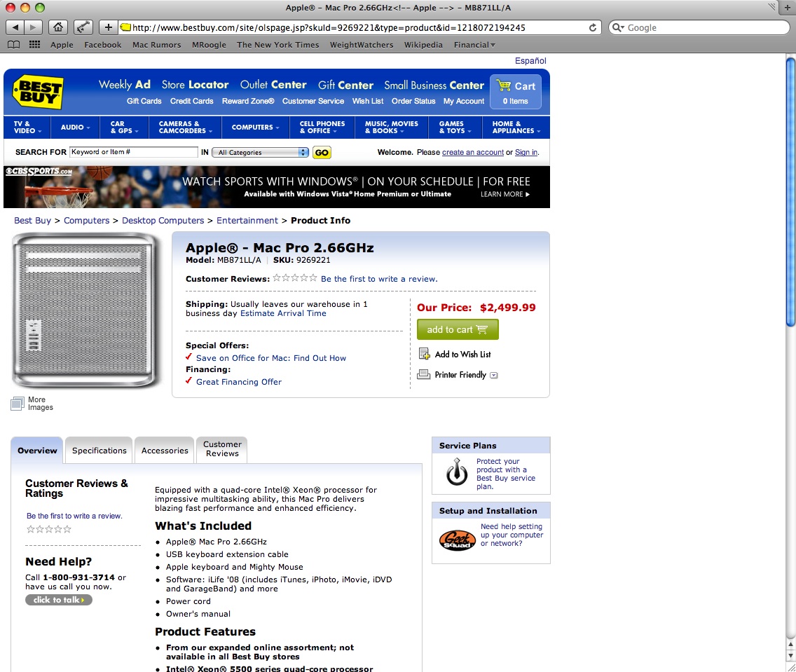Expand the TV & Video menu

click(27, 127)
